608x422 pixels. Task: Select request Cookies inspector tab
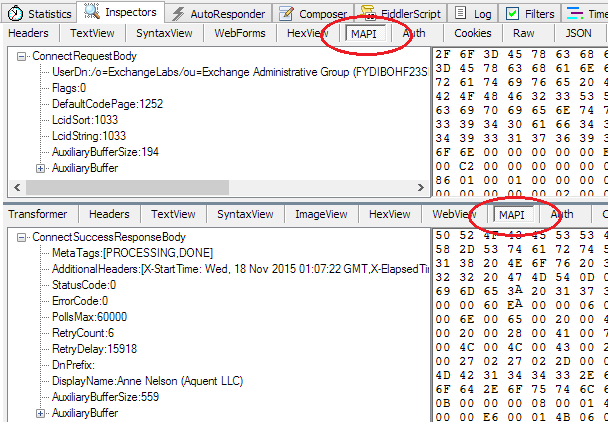[473, 33]
